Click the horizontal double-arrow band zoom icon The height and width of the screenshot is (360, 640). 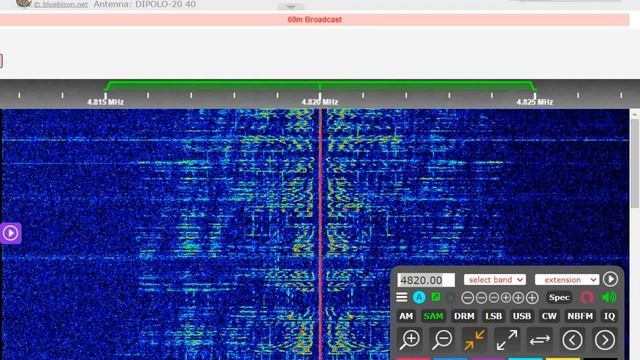(540, 340)
